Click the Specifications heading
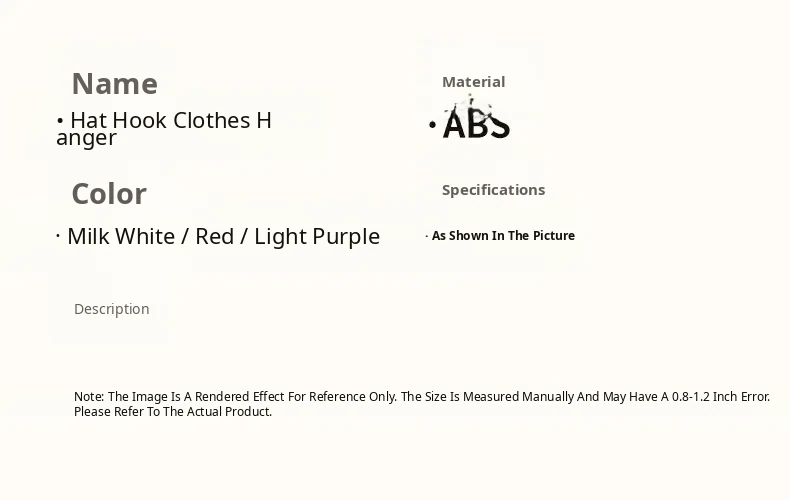This screenshot has height=500, width=790. tap(493, 190)
